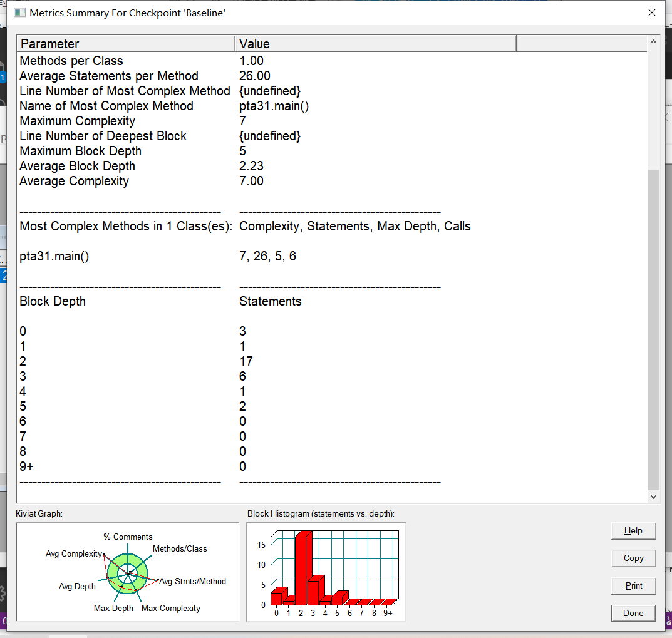Viewport: 672px width, 638px height.
Task: Click the Block Histogram chart
Action: click(326, 572)
